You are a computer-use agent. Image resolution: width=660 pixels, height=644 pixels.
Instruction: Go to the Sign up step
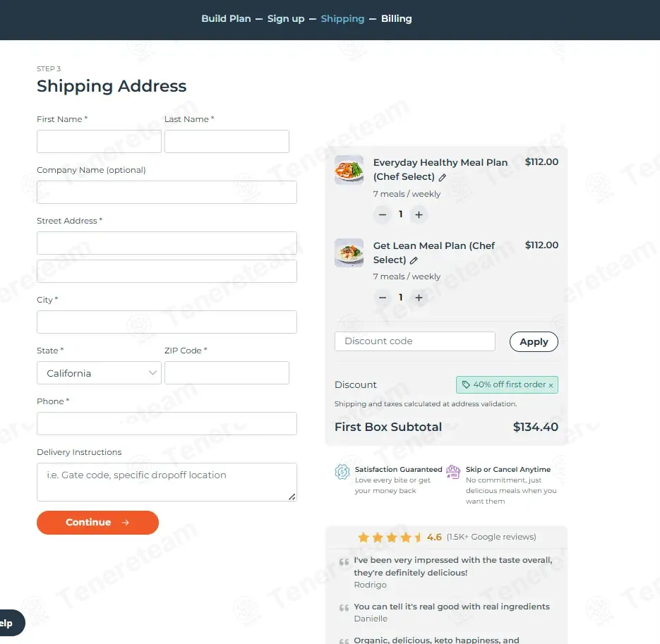click(x=286, y=18)
